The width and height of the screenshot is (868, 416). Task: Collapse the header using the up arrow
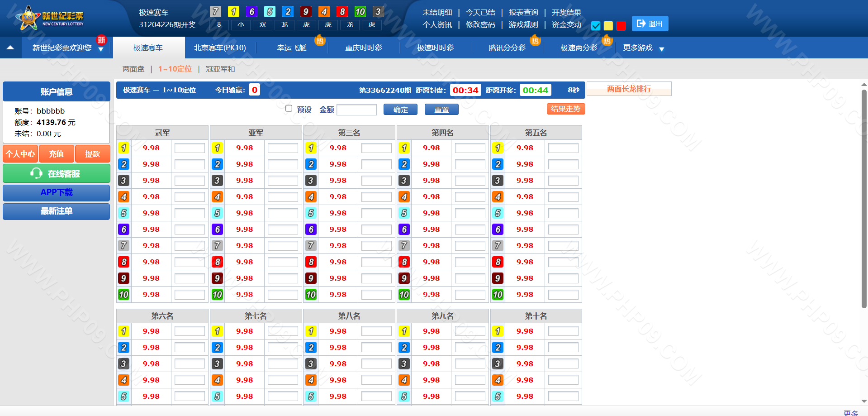tap(10, 48)
